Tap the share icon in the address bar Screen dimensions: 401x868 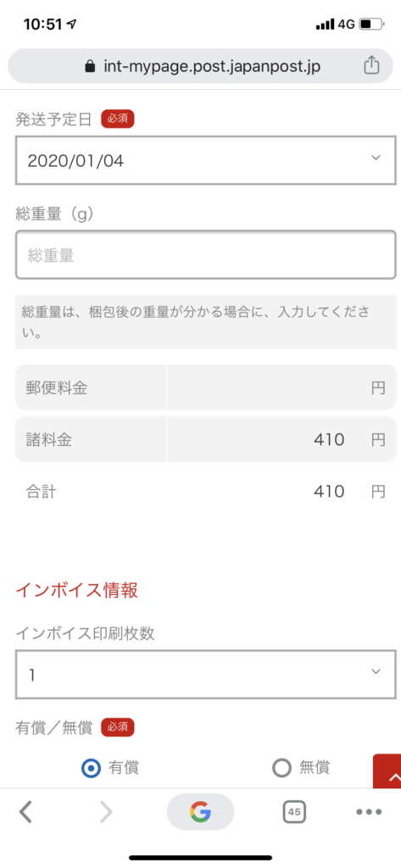point(371,65)
